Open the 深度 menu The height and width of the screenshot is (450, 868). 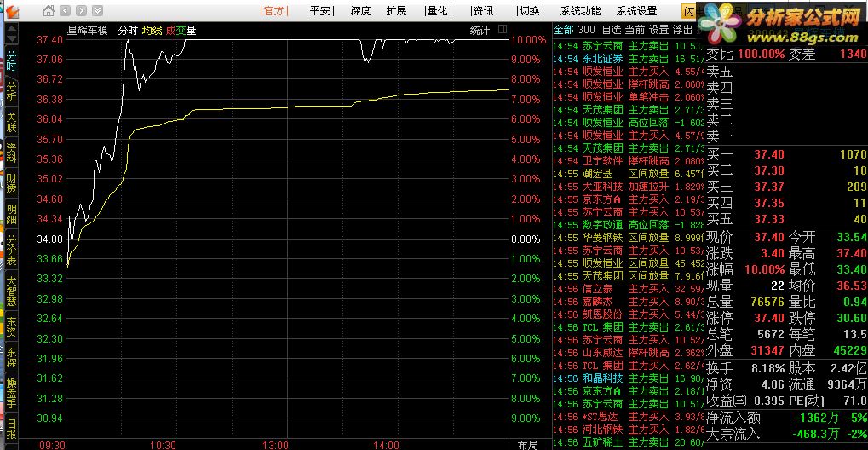tap(361, 11)
